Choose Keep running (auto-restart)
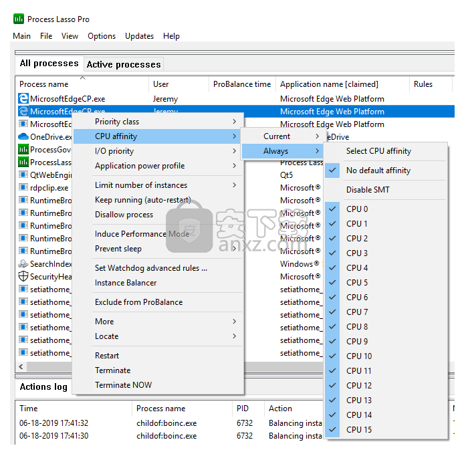476x454 pixels. [158, 200]
